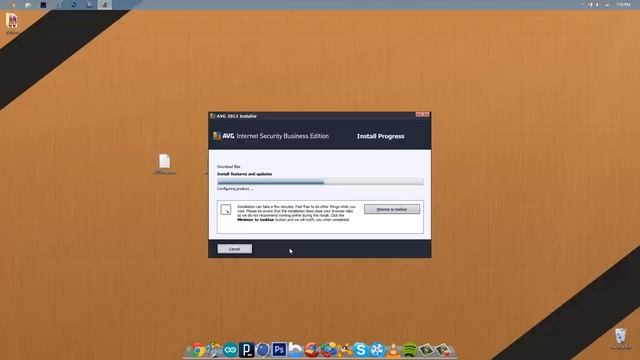The width and height of the screenshot is (640, 360).
Task: Click the "Configuring product..." status text
Action: [x=235, y=189]
